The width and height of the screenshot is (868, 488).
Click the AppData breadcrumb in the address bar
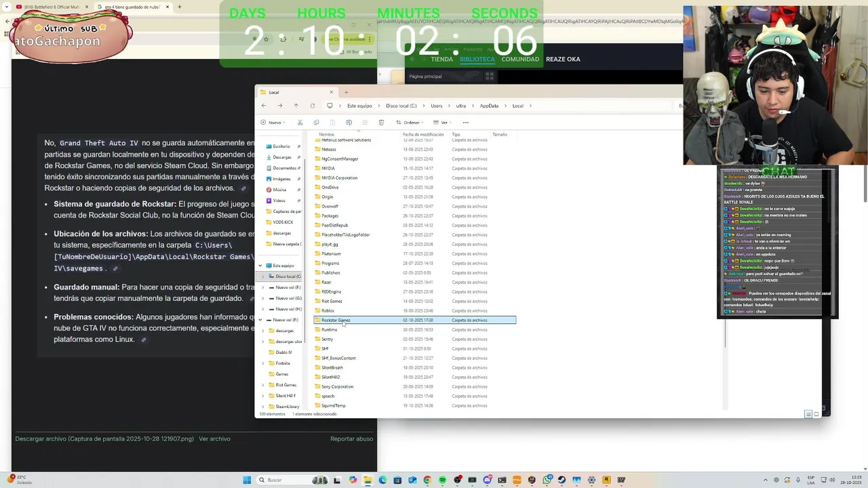pyautogui.click(x=489, y=106)
